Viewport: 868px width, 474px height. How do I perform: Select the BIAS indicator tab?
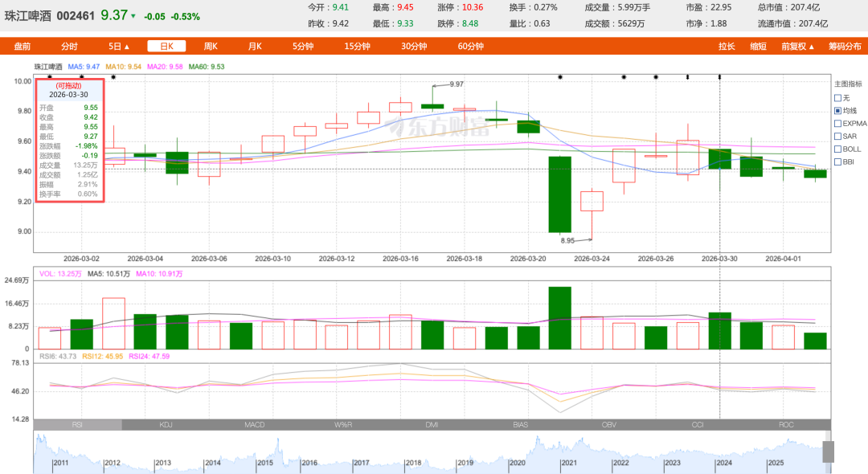(520, 425)
